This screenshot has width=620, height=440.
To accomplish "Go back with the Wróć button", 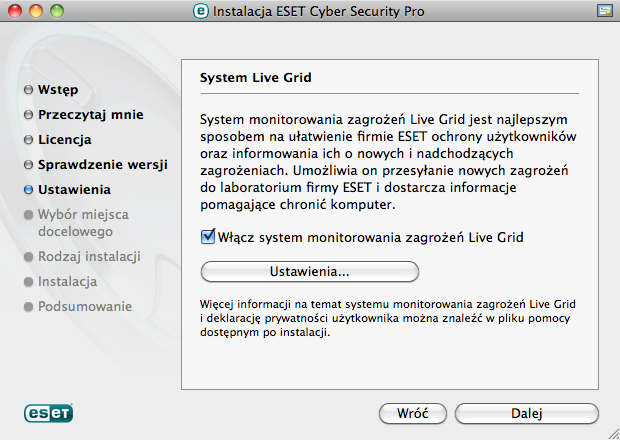I will click(x=413, y=414).
